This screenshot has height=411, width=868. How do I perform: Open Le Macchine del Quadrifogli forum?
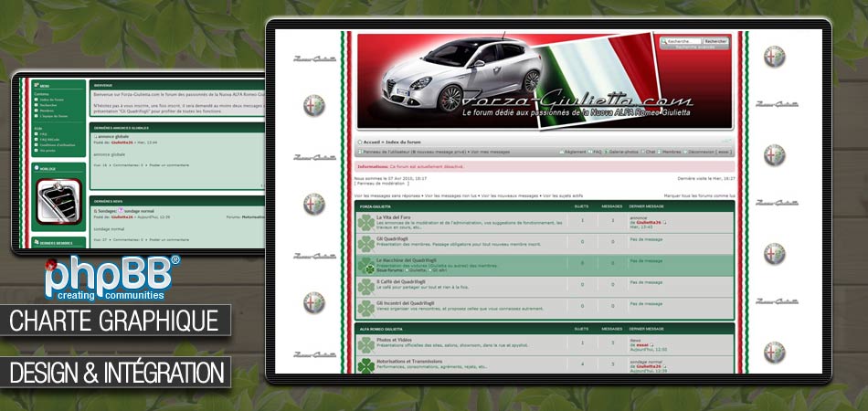coord(407,260)
